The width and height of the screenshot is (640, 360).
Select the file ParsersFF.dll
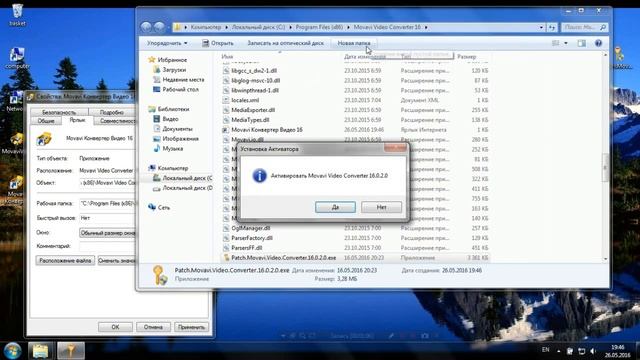[247, 248]
